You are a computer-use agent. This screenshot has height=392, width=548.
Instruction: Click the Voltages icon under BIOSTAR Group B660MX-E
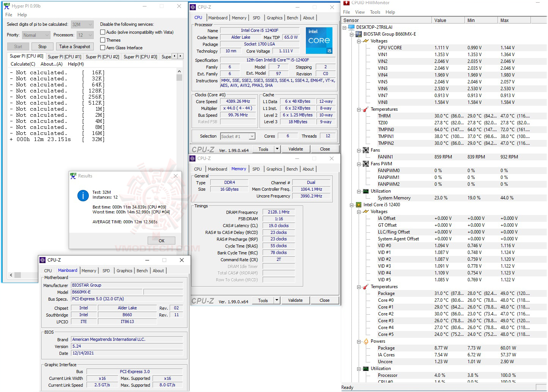365,41
